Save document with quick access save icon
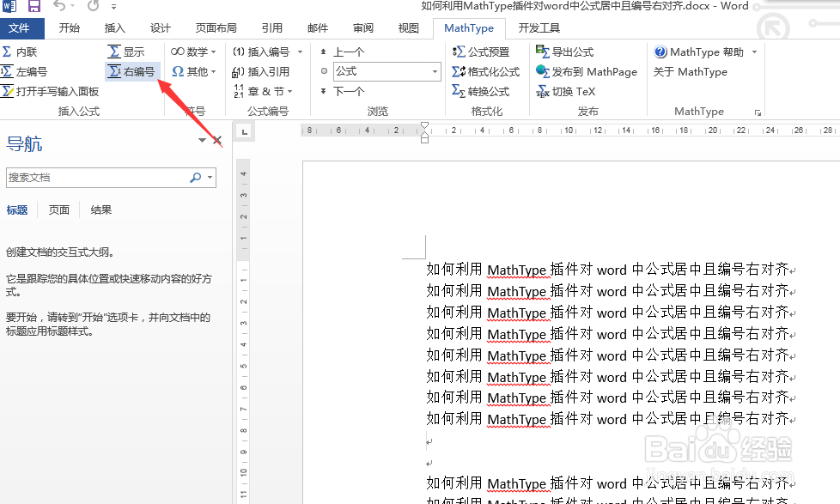 click(34, 6)
